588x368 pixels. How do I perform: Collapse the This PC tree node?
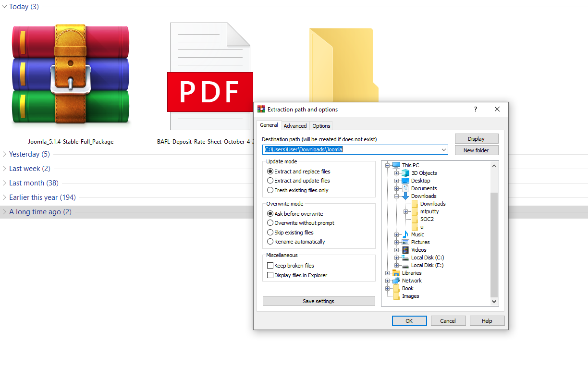387,165
